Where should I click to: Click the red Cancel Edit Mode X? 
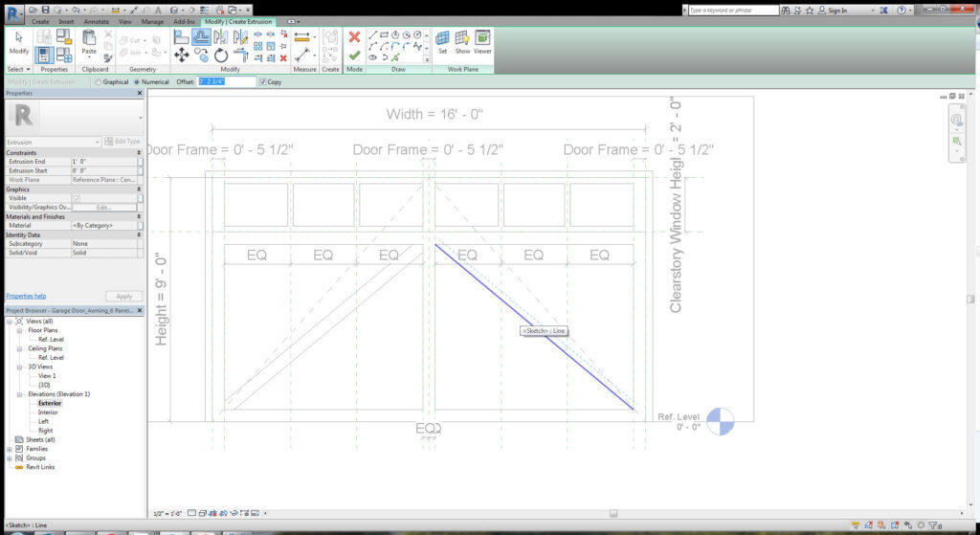[x=354, y=37]
